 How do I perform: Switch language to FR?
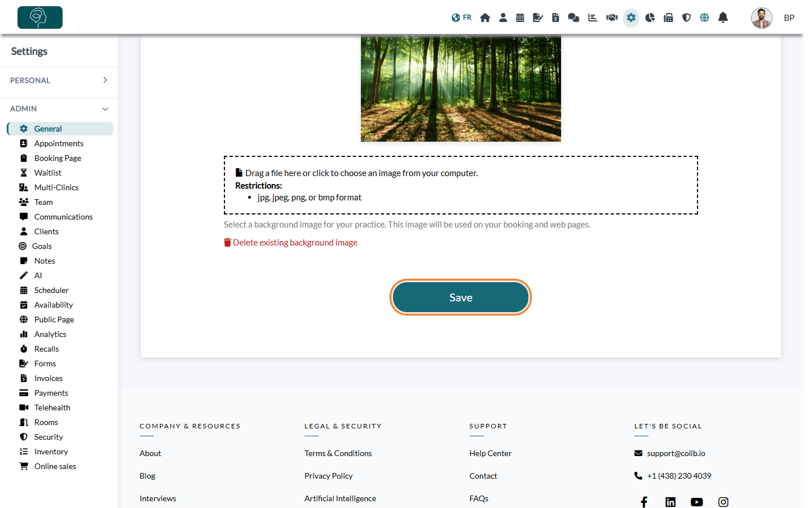[x=461, y=17]
